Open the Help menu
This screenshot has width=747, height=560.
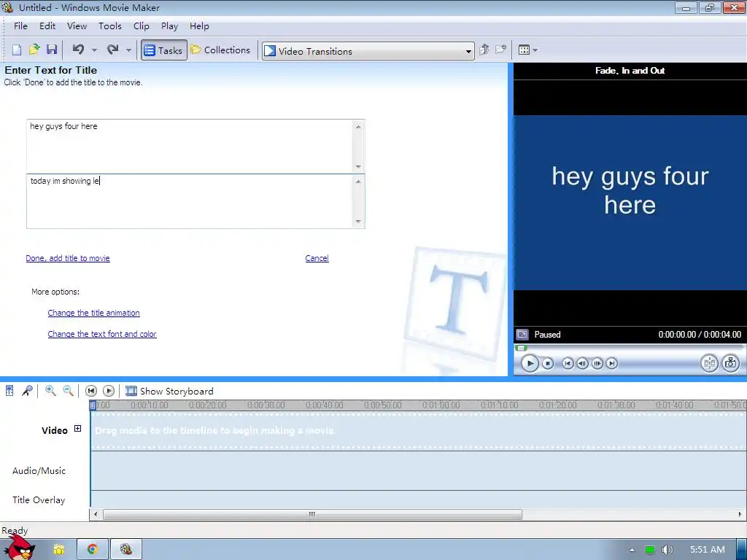[x=199, y=26]
